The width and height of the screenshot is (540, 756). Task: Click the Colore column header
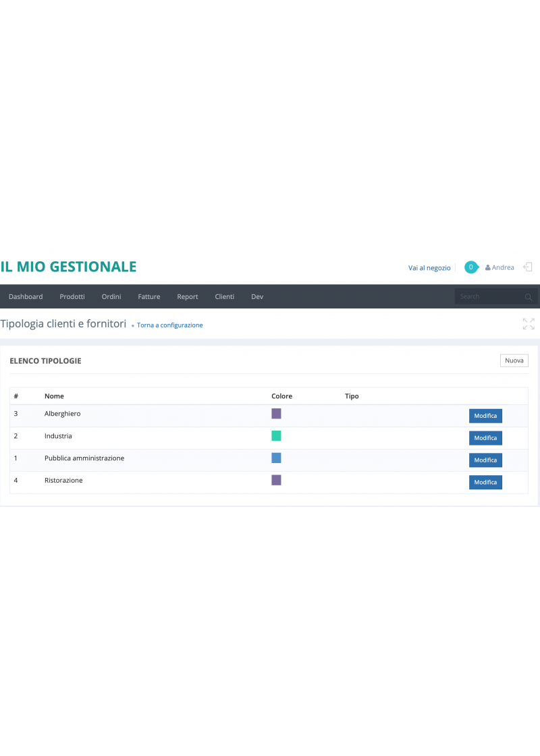[281, 396]
